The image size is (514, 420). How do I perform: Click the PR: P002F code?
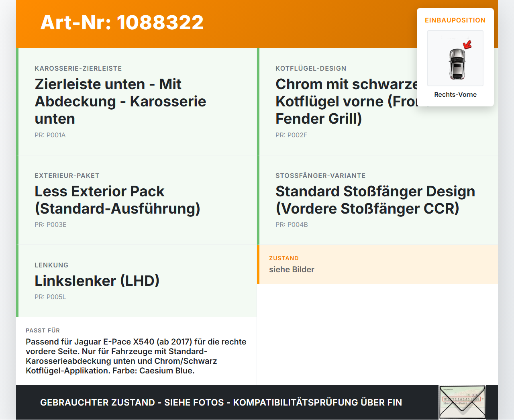(x=291, y=135)
